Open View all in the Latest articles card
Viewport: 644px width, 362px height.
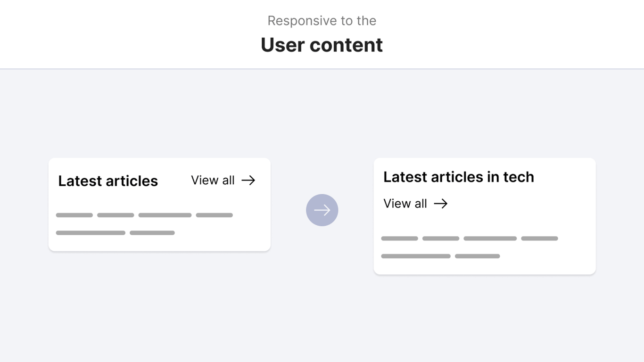coord(213,180)
